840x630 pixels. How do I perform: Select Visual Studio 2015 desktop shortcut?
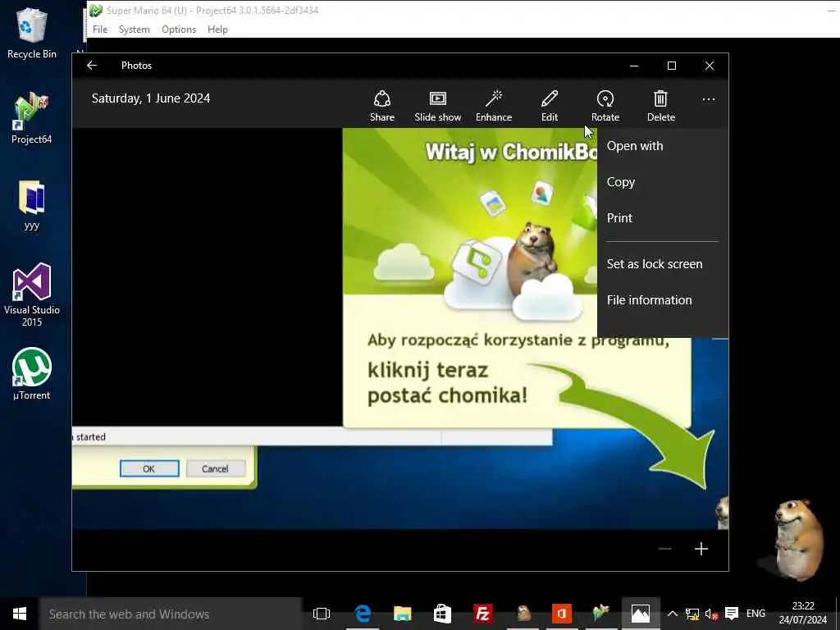pos(32,294)
